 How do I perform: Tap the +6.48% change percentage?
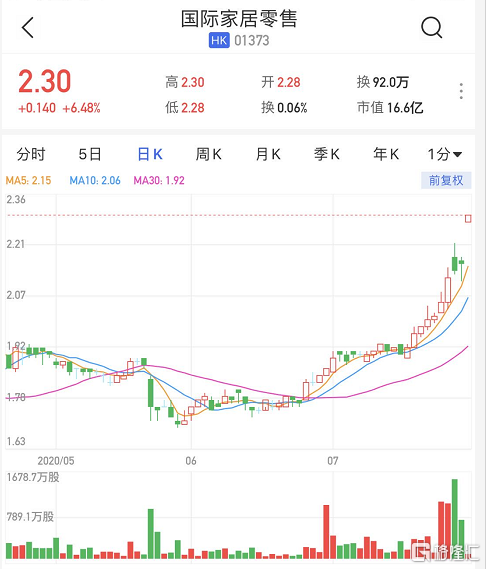click(x=81, y=108)
